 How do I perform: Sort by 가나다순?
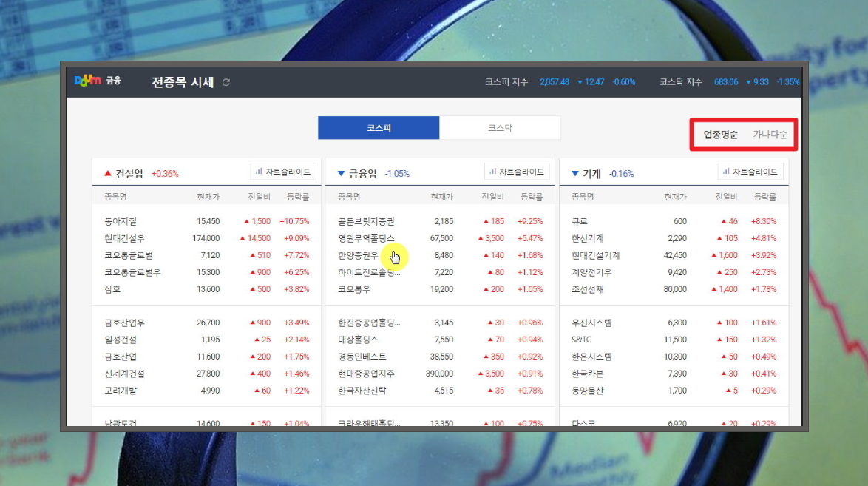(770, 135)
